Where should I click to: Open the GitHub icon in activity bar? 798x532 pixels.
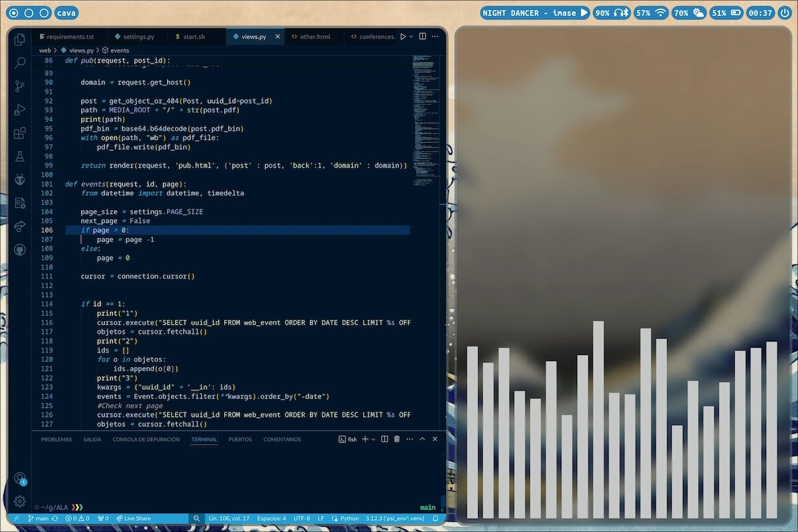pos(20,249)
